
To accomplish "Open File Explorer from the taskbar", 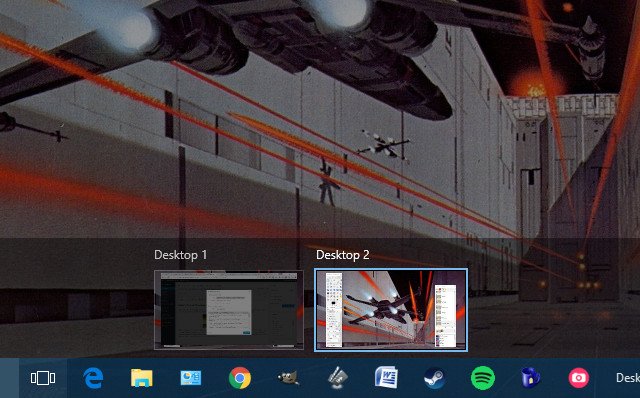I will click(142, 378).
